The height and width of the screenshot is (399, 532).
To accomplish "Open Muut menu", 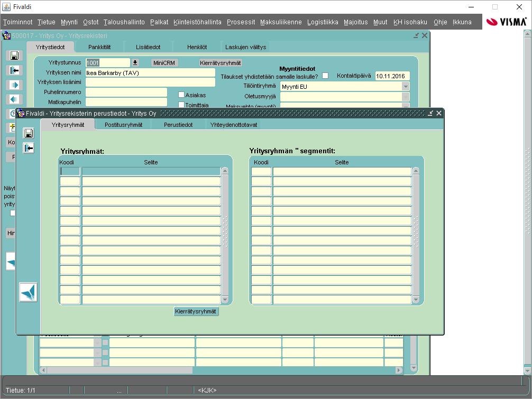I will 380,22.
